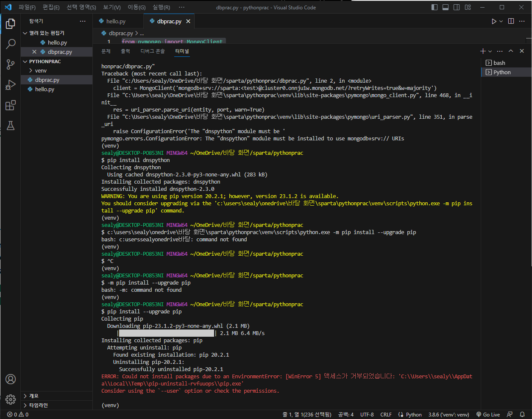Open the feedback icon in status bar
The width and height of the screenshot is (532, 419).
point(510,415)
